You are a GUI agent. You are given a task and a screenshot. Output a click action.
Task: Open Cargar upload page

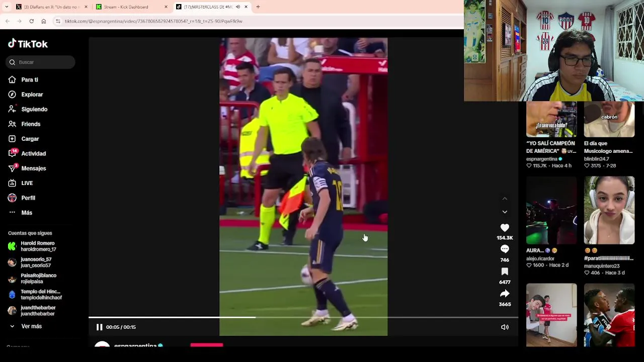(24, 139)
